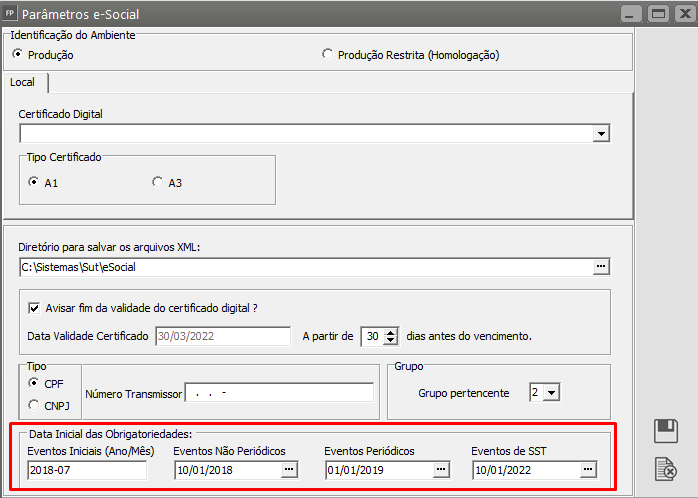Select CNPJ transmitter type
This screenshot has height=498, width=698.
click(35, 404)
